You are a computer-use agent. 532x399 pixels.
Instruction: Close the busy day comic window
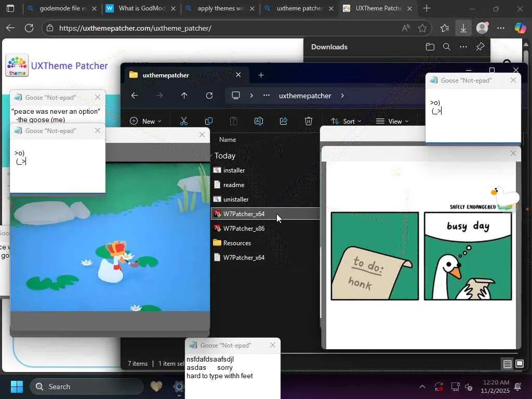click(513, 153)
